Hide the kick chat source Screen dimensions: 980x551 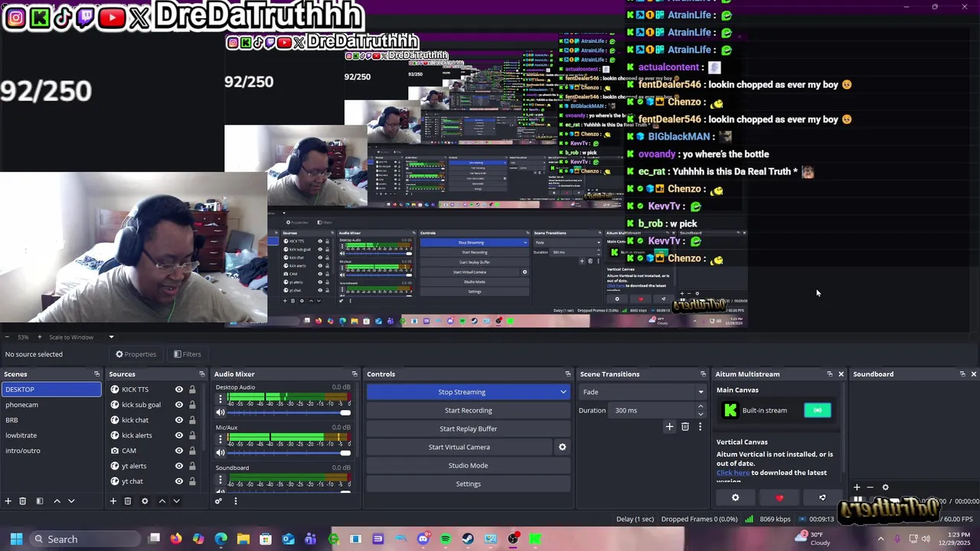(x=179, y=420)
